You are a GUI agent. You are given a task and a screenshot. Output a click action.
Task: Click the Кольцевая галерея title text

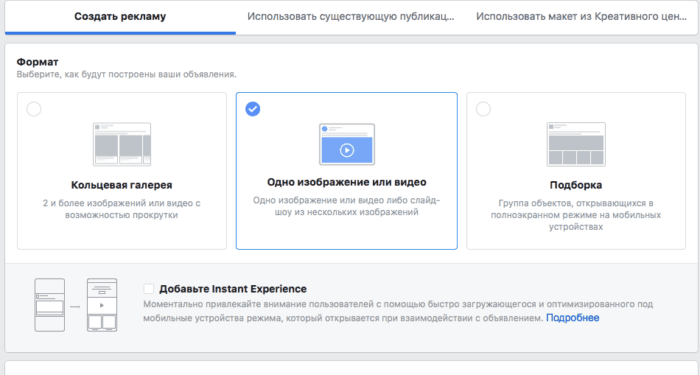(x=121, y=185)
